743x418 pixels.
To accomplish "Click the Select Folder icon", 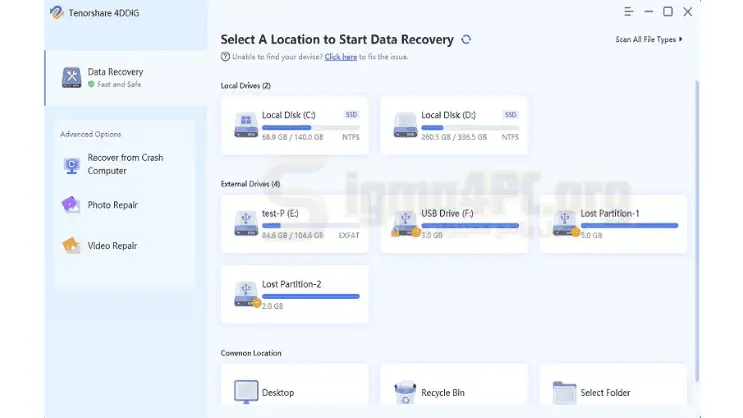I will click(564, 392).
